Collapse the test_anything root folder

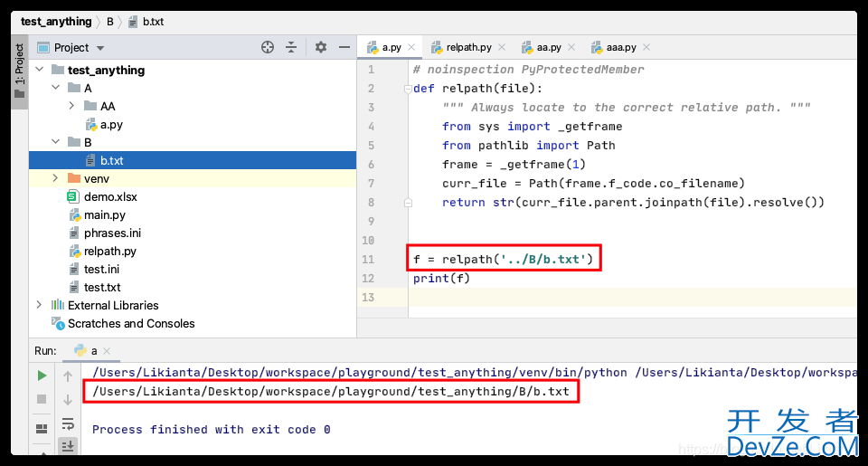point(39,70)
